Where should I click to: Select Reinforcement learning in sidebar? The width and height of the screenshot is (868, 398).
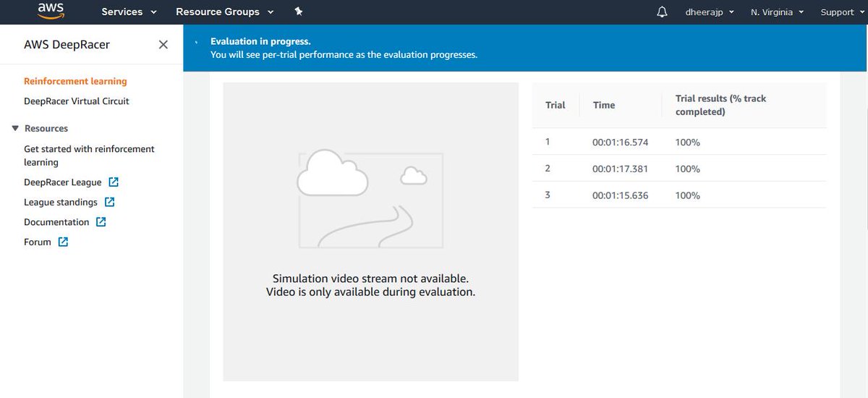coord(75,81)
